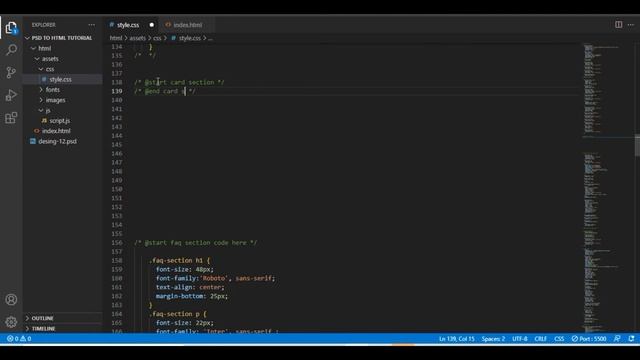
Task: Open Explorer views and more actions menu
Action: click(x=91, y=25)
